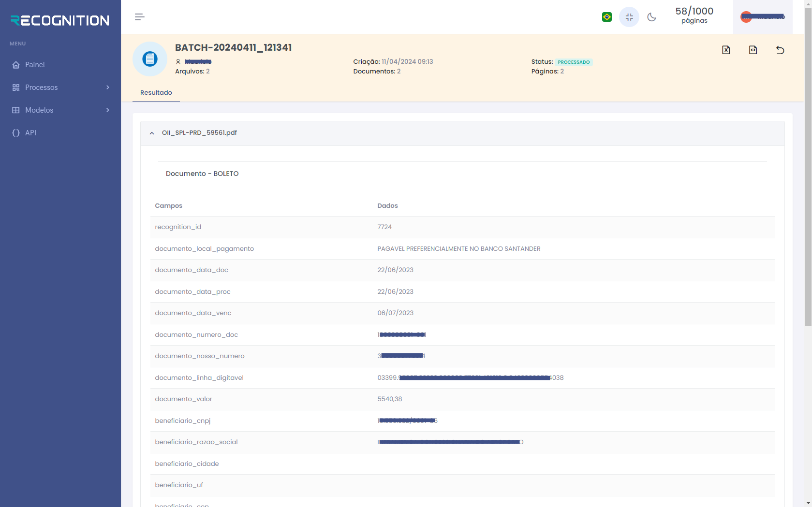Click the Modelos table icon
812x507 pixels.
point(16,110)
